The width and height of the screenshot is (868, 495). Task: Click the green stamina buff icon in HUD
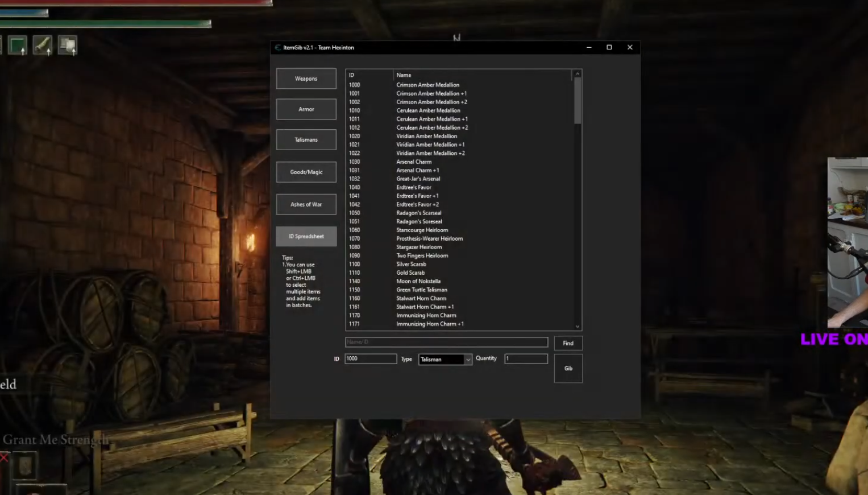(17, 46)
